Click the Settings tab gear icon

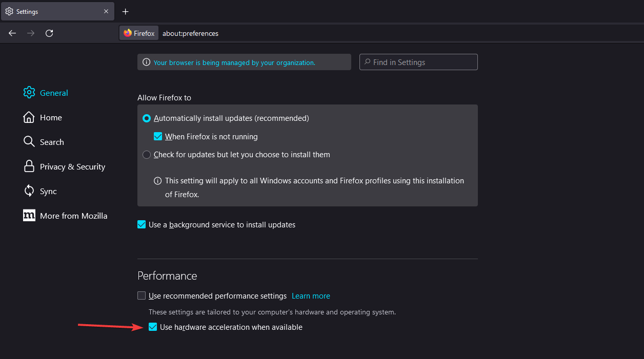tap(9, 11)
